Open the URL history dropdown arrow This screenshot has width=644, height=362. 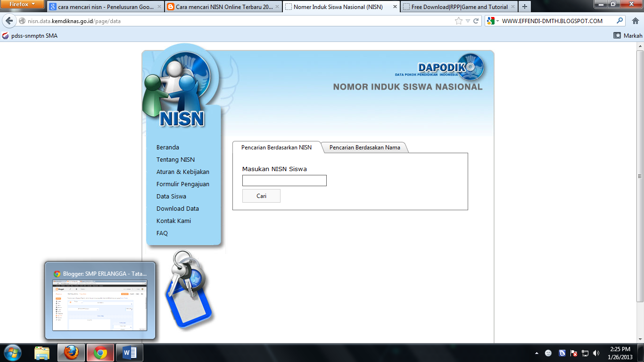468,21
